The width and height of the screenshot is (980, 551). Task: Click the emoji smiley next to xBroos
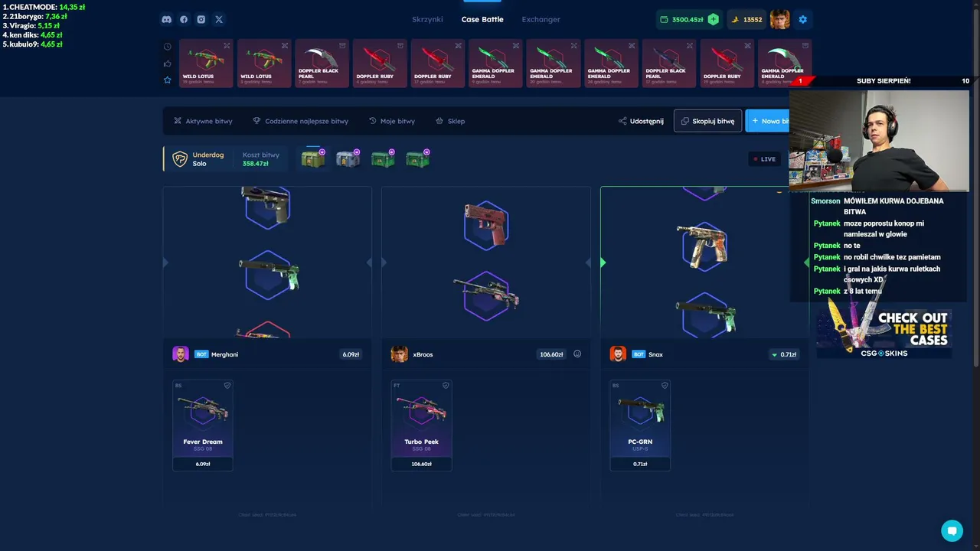point(577,354)
